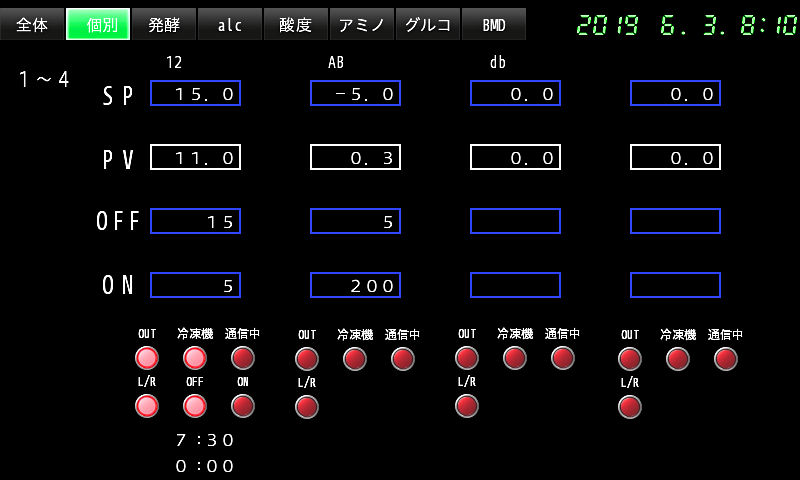Switch to the 全体 overview tab
800x480 pixels.
click(32, 24)
